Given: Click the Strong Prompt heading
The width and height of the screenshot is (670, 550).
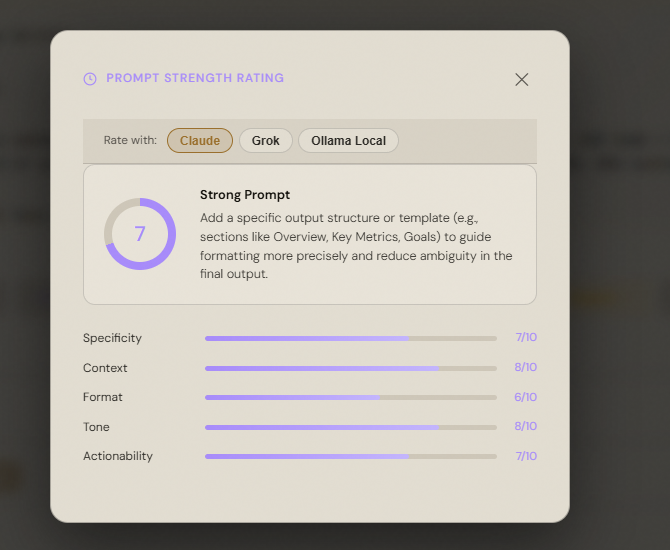Looking at the screenshot, I should click(x=245, y=195).
